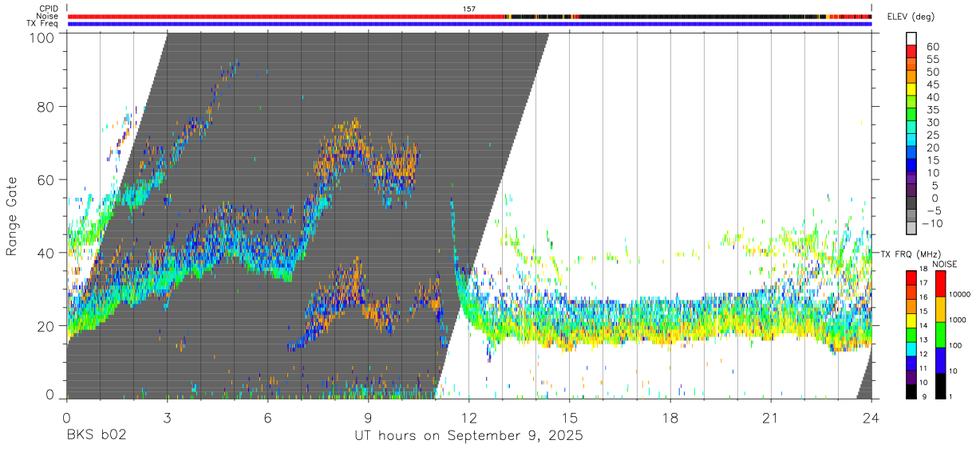Click the 21 tick on UT hours axis
The image size is (980, 452).
771,417
